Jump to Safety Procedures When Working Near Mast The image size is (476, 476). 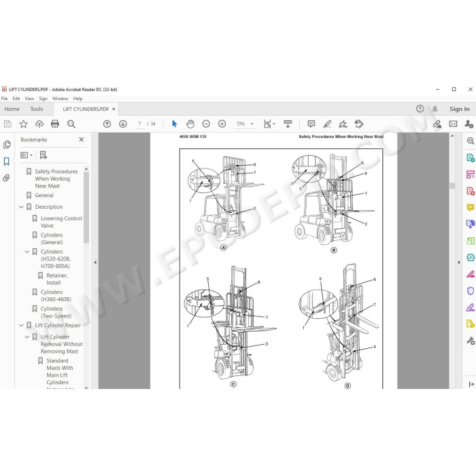(x=56, y=178)
